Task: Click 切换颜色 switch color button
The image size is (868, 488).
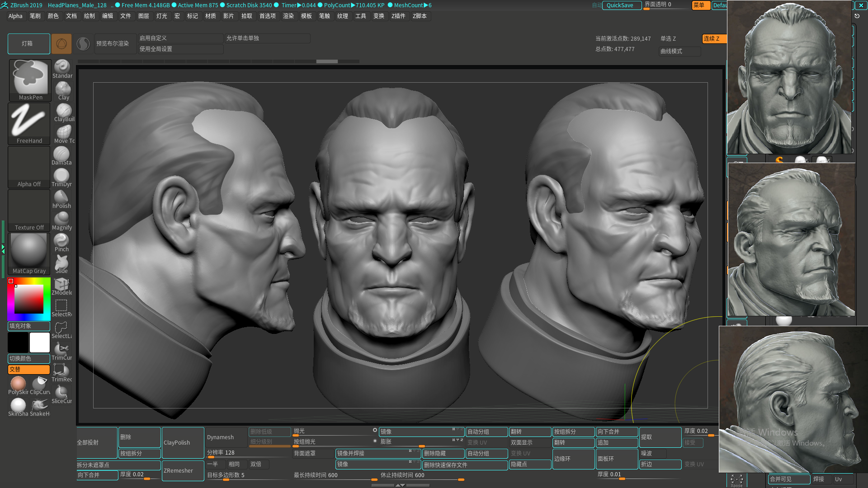Action: [29, 359]
